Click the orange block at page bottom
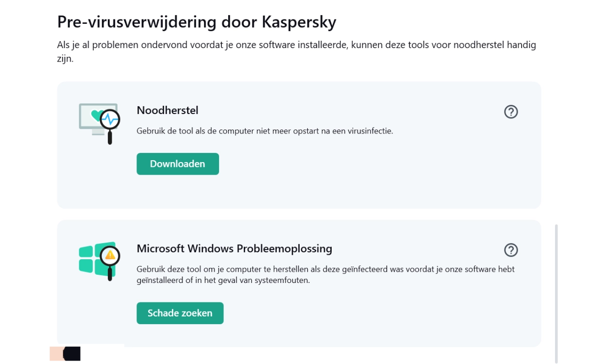Viewport: 607px width, 364px height. pyautogui.click(x=56, y=353)
